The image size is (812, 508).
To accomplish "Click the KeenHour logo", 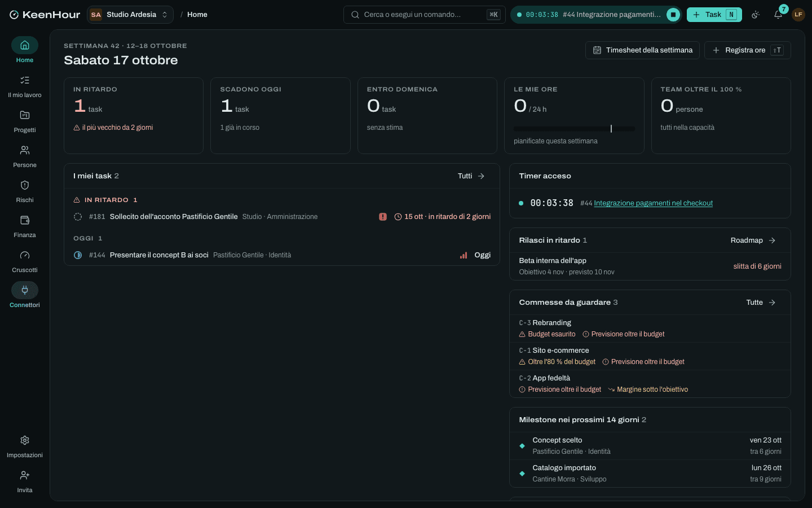I will 45,15.
